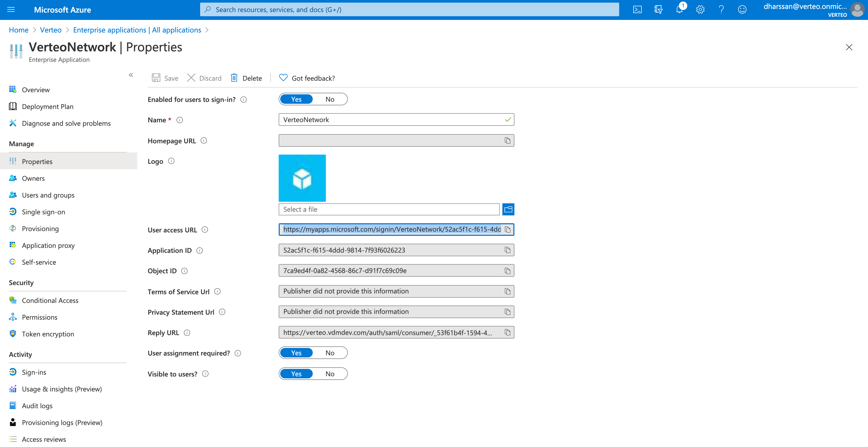868x447 pixels.
Task: Show info for Enabled for users to sign-in
Action: (244, 100)
